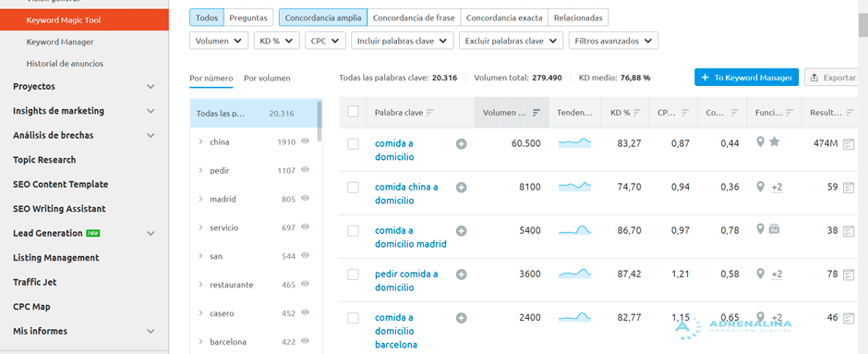Open the KD % filter dropdown
Screen dimensions: 868x354
click(x=276, y=41)
